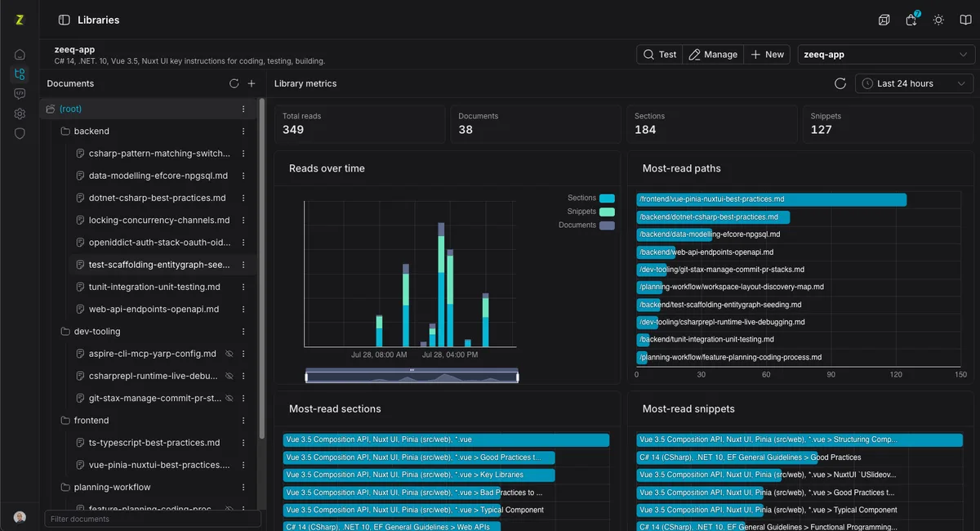Screen dimensions: 980x531
Task: Open options for tunit-integration-unit-testing.md
Action: (243, 287)
